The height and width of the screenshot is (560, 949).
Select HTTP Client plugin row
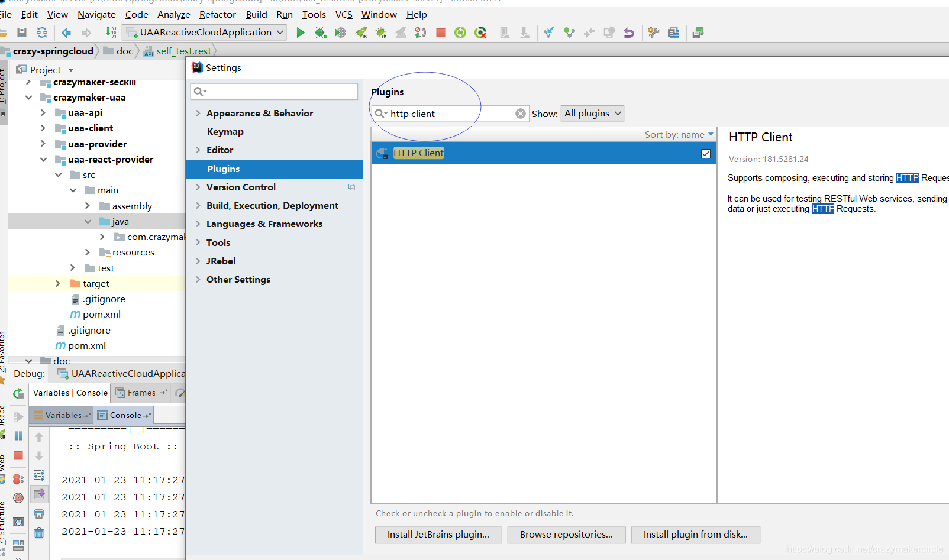544,153
